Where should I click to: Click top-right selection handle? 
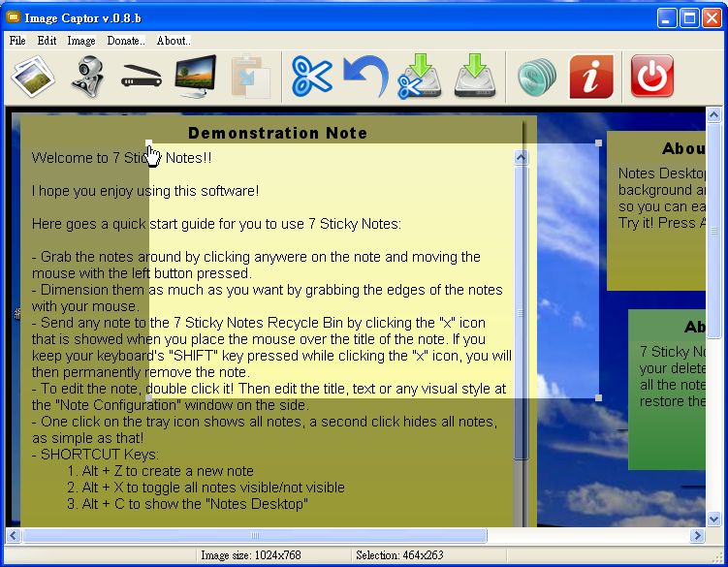click(x=598, y=143)
